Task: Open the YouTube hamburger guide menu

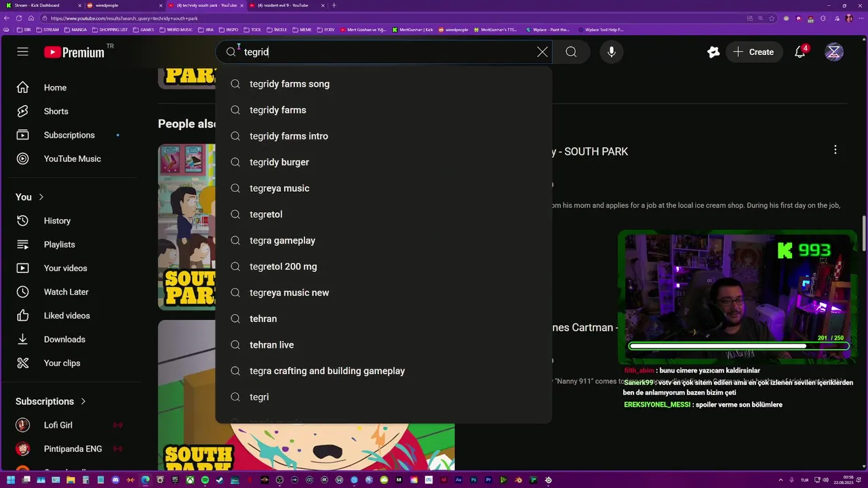Action: [22, 52]
